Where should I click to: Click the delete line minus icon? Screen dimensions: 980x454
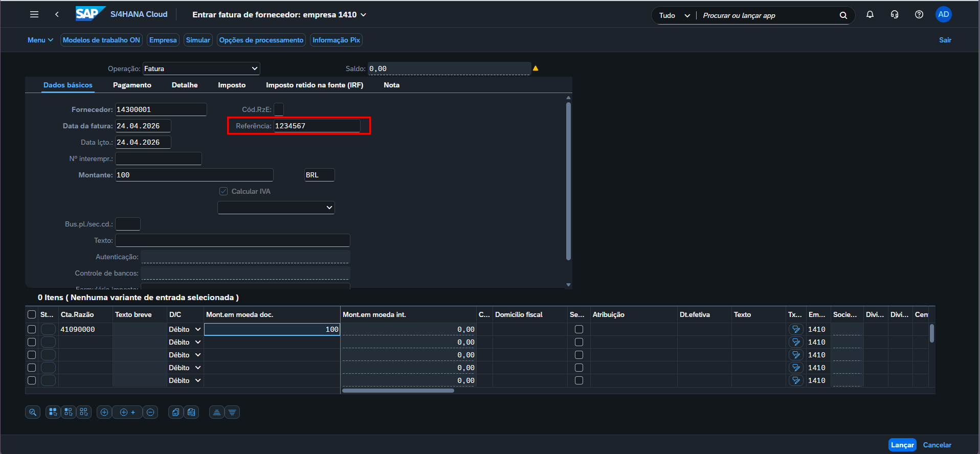tap(150, 412)
